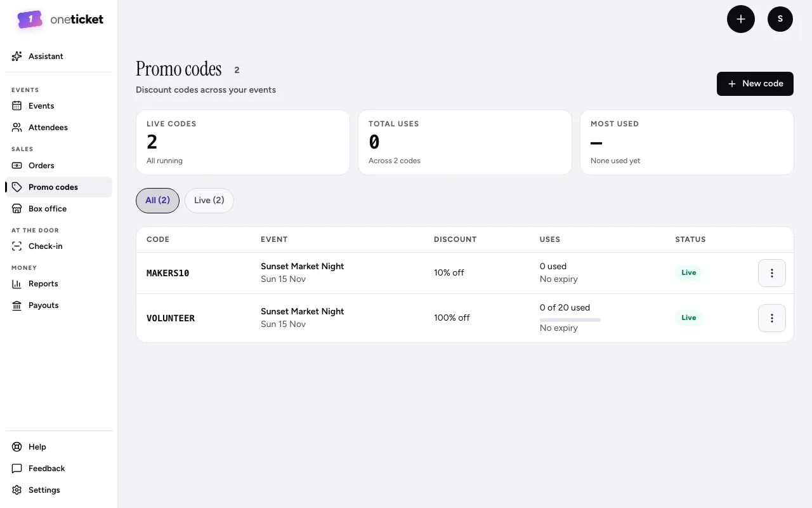
Task: Select the All (2) filter tab
Action: coord(157,201)
